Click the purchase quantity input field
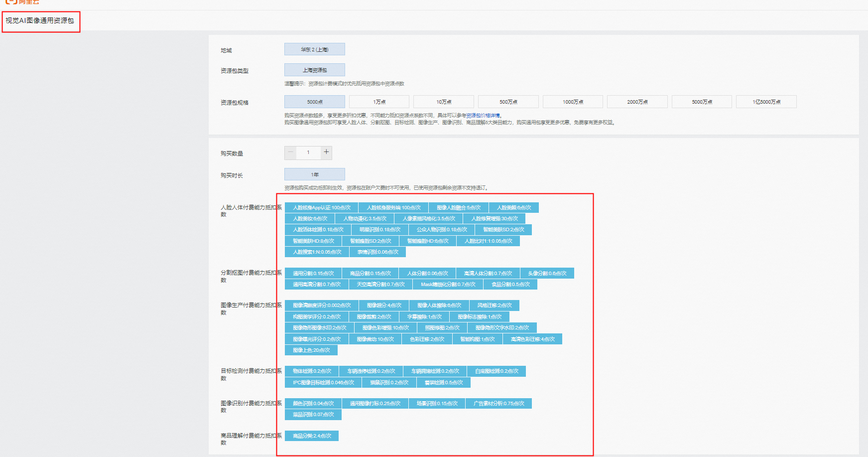 [308, 152]
